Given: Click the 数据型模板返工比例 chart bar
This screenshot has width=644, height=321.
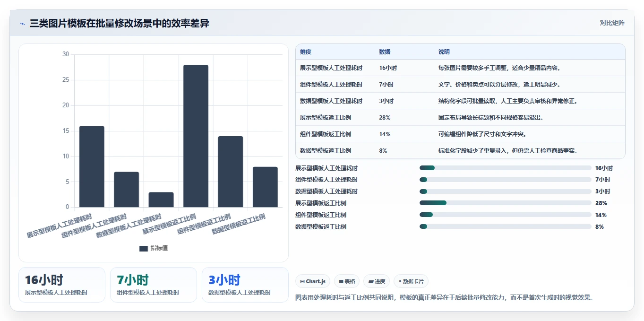Looking at the screenshot, I should tap(265, 187).
